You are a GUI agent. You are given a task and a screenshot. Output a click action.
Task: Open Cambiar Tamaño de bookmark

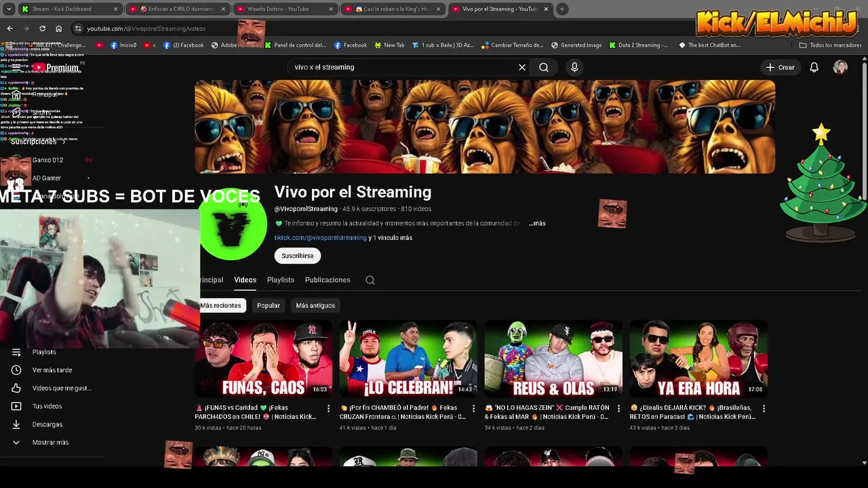(512, 45)
